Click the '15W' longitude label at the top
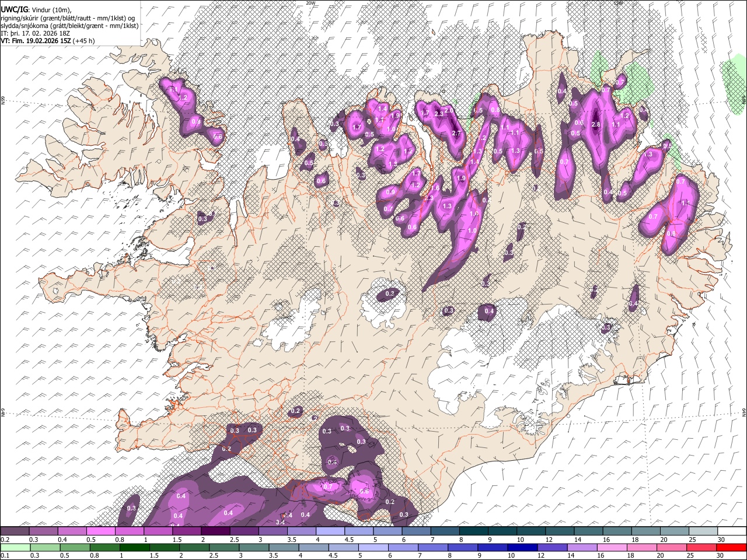 pyautogui.click(x=619, y=3)
